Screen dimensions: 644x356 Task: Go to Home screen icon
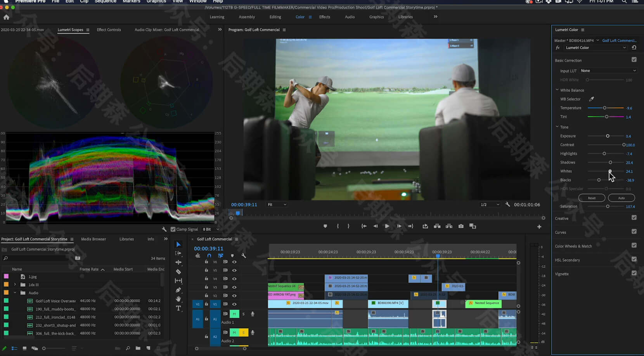[6, 17]
